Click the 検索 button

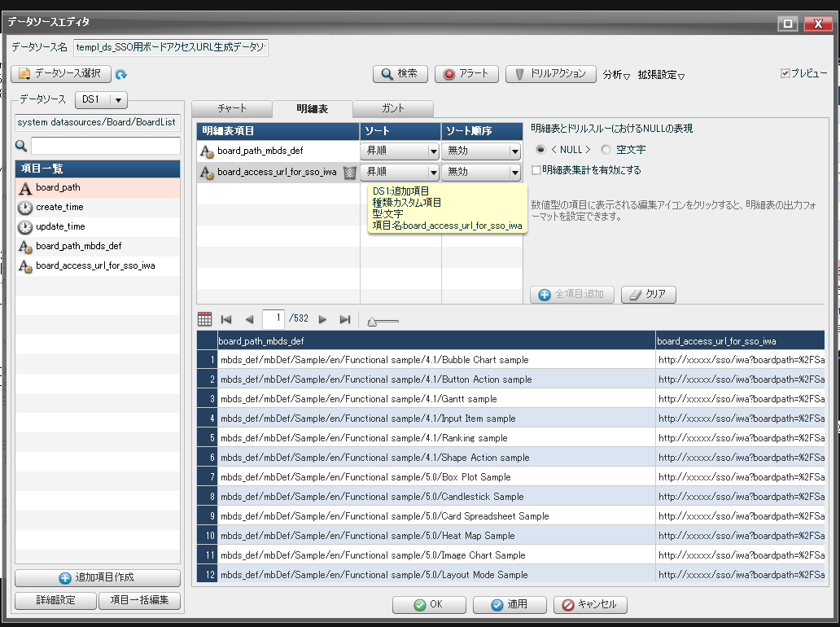pyautogui.click(x=400, y=74)
